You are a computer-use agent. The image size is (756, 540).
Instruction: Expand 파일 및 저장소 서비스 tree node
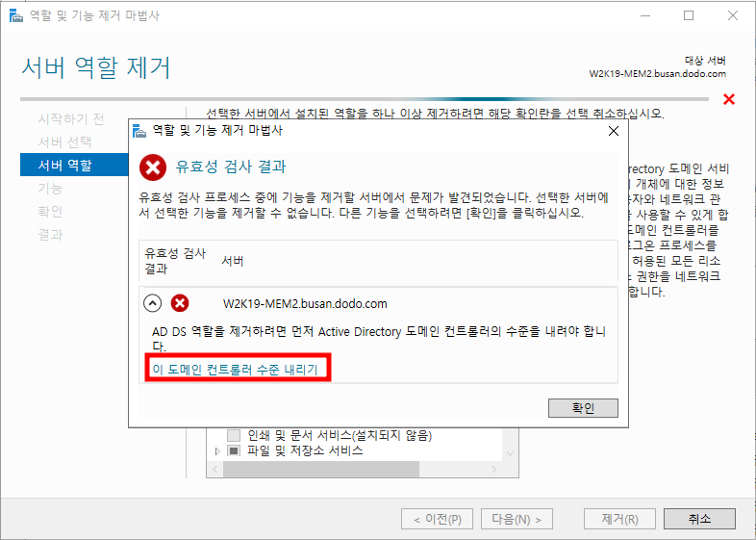click(217, 450)
